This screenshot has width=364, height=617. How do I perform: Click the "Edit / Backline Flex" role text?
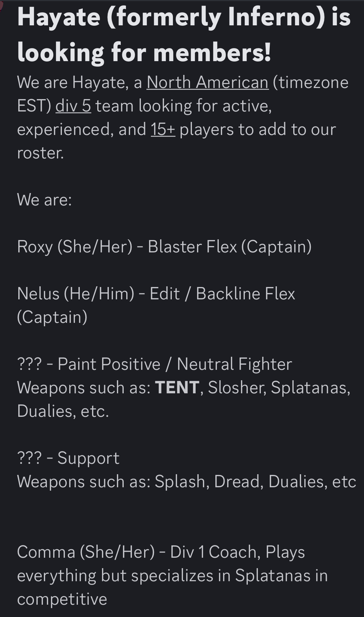click(222, 294)
